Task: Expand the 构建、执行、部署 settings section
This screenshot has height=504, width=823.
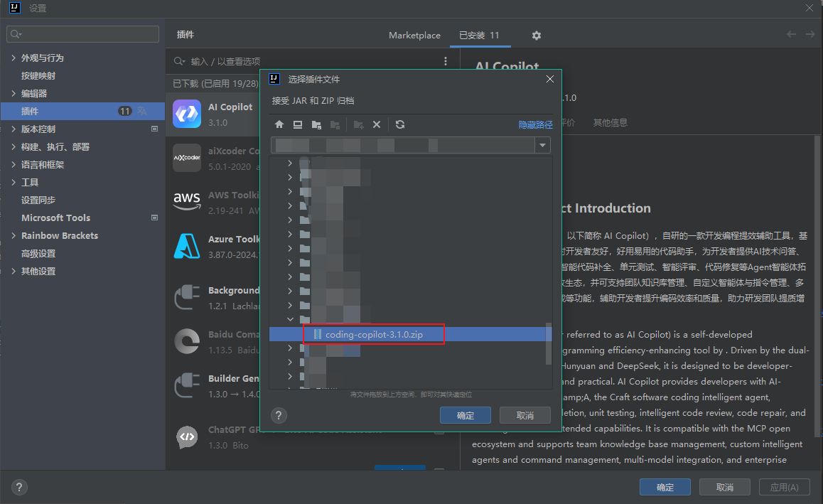Action: (14, 146)
